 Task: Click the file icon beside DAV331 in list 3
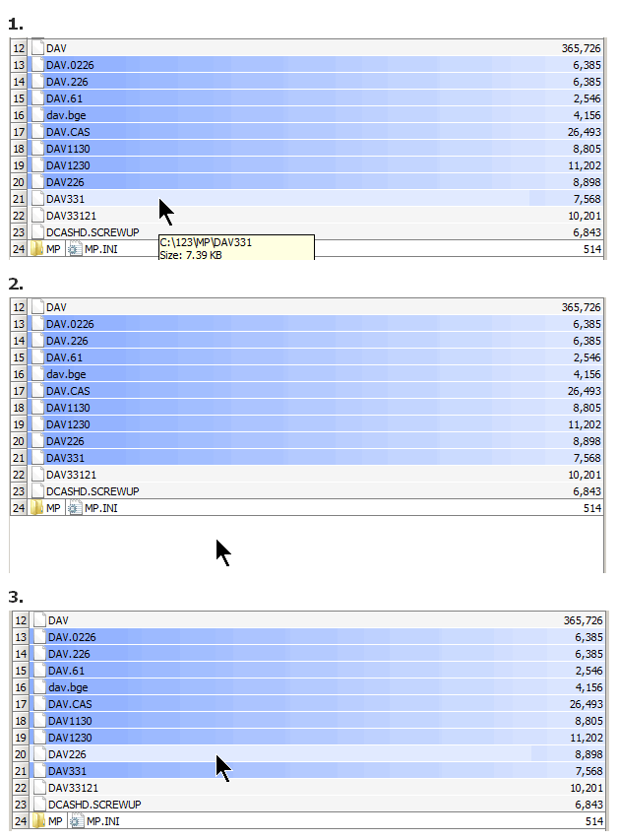click(x=39, y=771)
